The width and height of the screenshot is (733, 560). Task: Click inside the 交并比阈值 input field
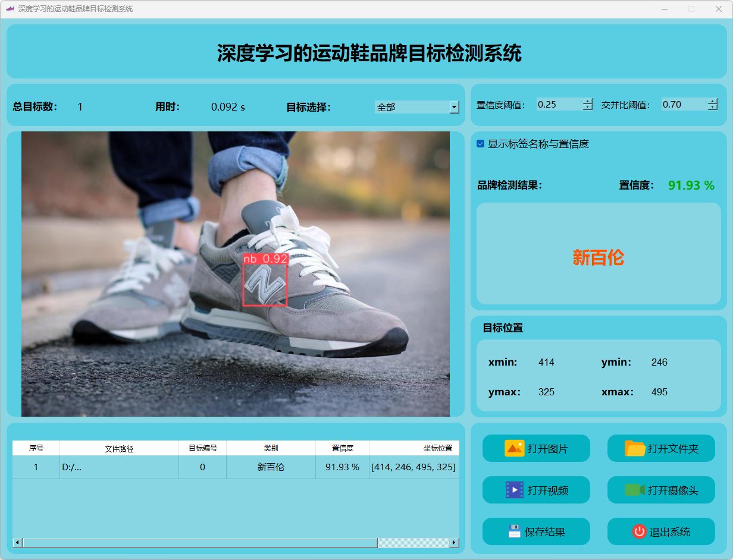coord(683,105)
